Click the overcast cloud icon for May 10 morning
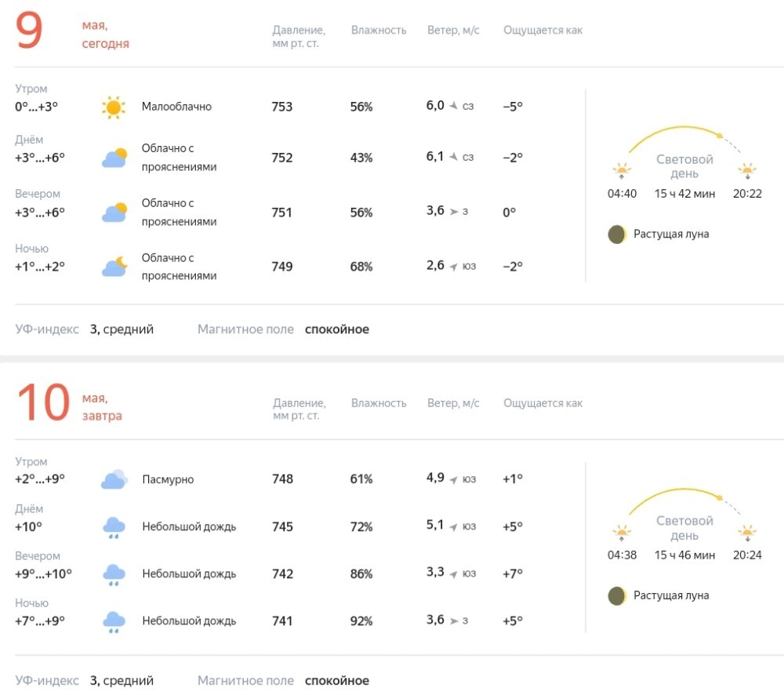 [x=114, y=478]
